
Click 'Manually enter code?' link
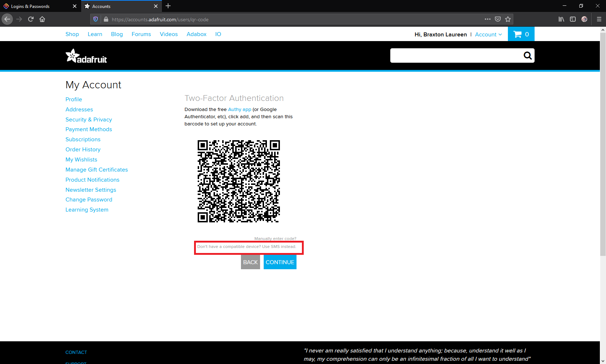pos(275,239)
